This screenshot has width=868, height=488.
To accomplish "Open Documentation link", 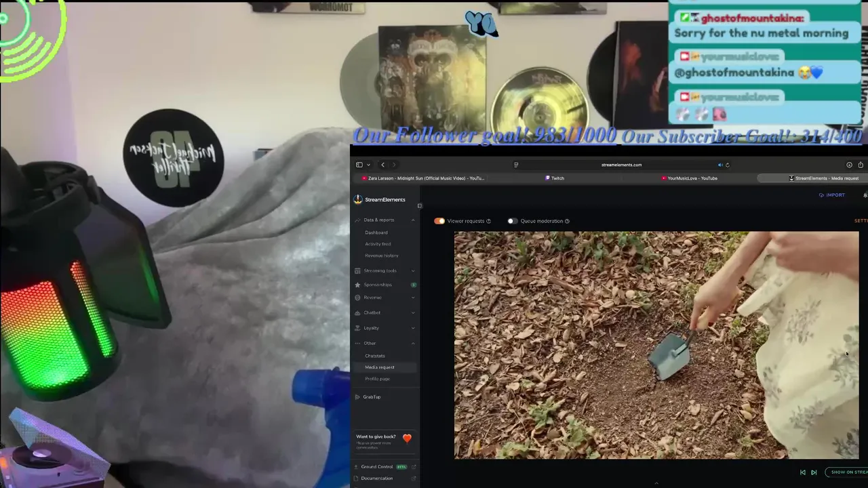I will pos(377,479).
